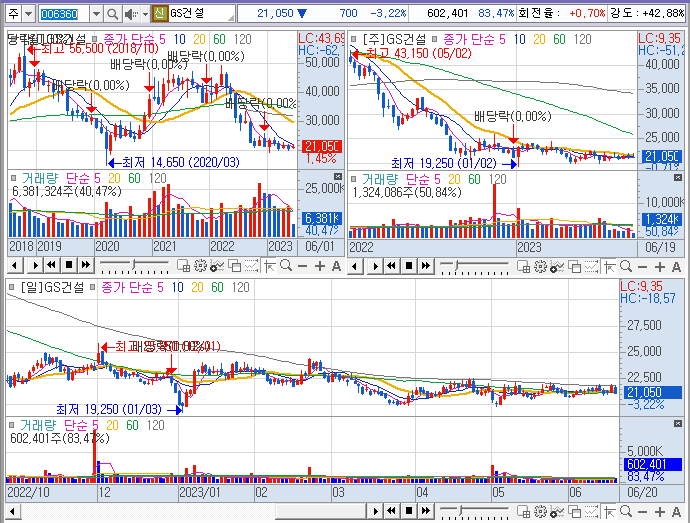690x523 pixels.
Task: Click 06/20 date cell in daily chart
Action: tap(642, 492)
